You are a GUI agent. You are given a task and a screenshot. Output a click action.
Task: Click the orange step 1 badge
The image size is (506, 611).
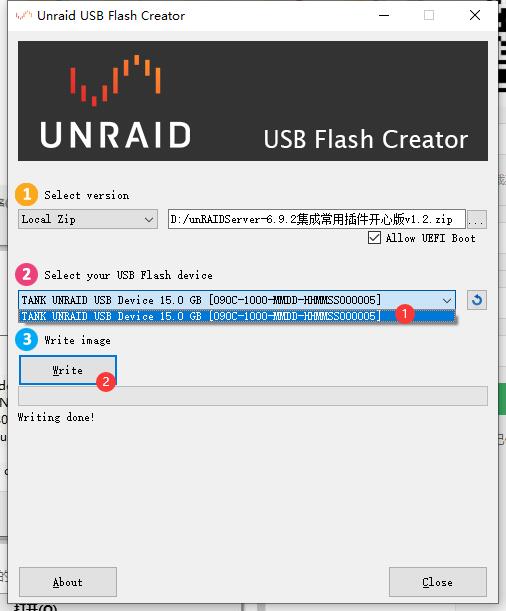tap(26, 194)
